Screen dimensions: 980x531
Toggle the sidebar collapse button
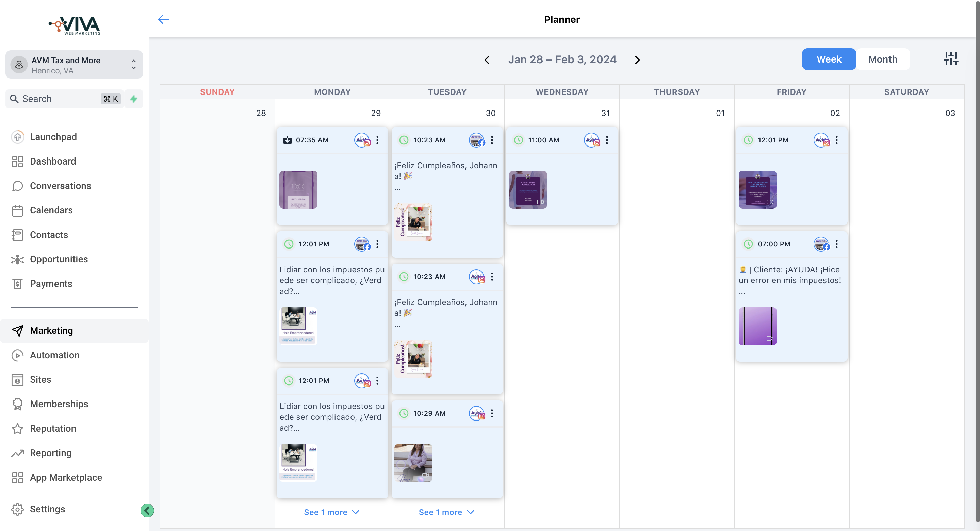147,511
